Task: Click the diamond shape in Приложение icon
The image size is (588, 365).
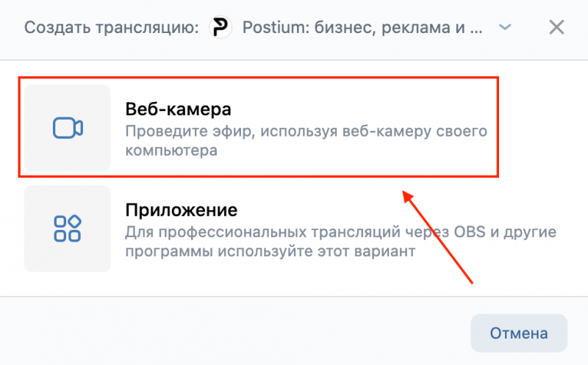Action: coord(74,221)
